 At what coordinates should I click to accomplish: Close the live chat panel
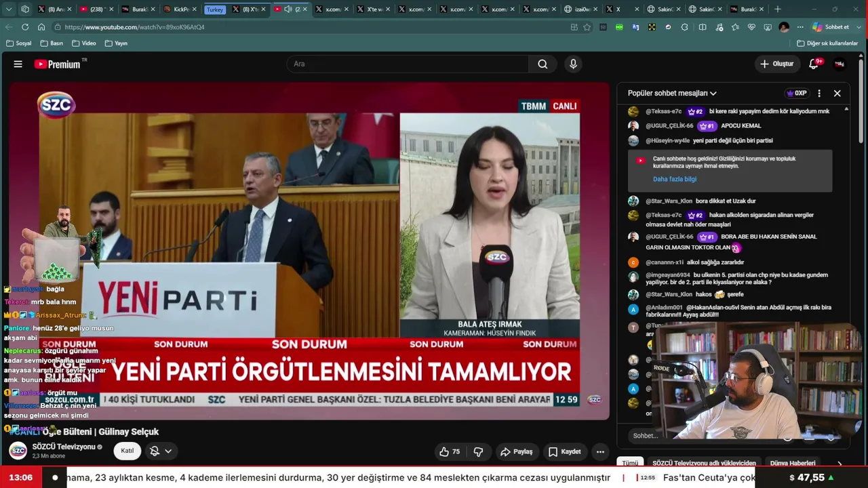click(x=837, y=94)
